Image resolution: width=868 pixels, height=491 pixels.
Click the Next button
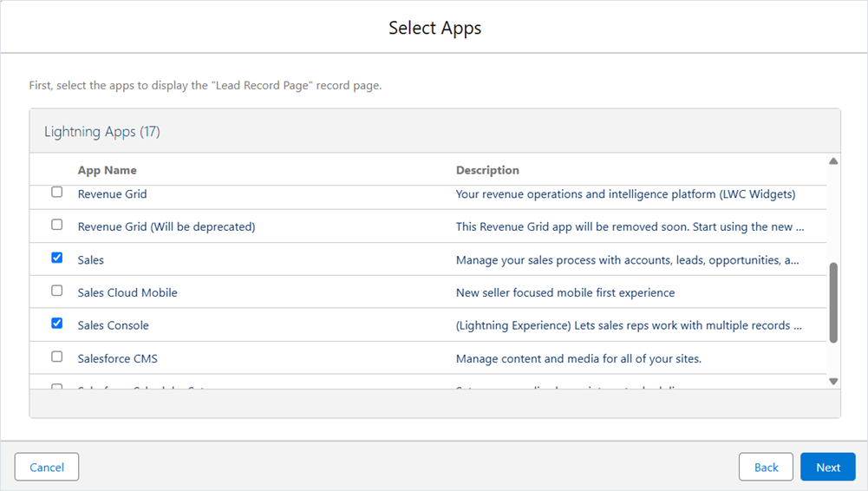[827, 467]
